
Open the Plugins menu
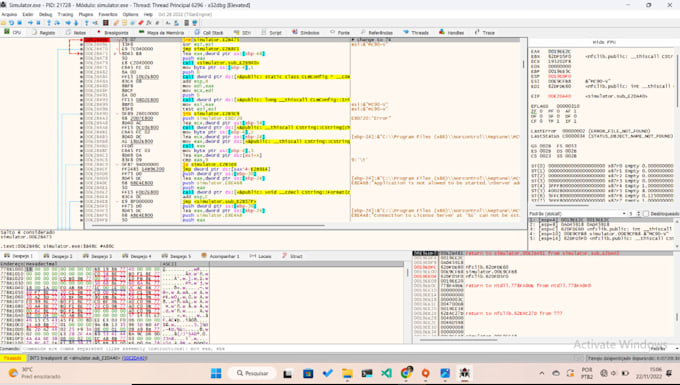click(85, 14)
